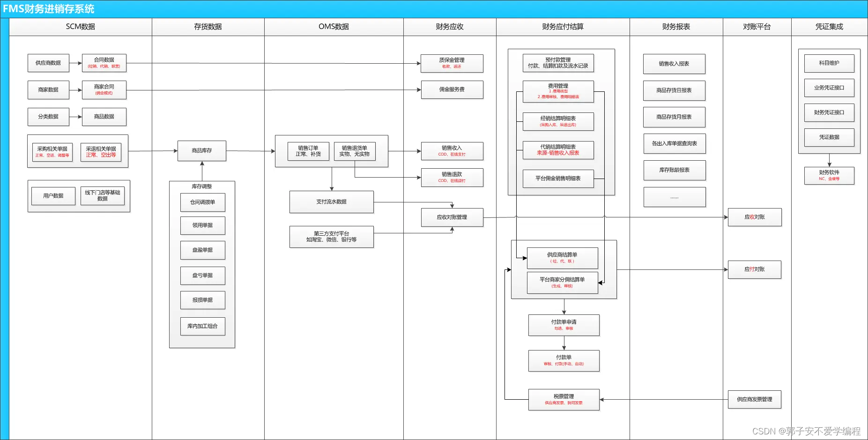868x440 pixels.
Task: Click the 分类数据 box
Action: [x=48, y=117]
